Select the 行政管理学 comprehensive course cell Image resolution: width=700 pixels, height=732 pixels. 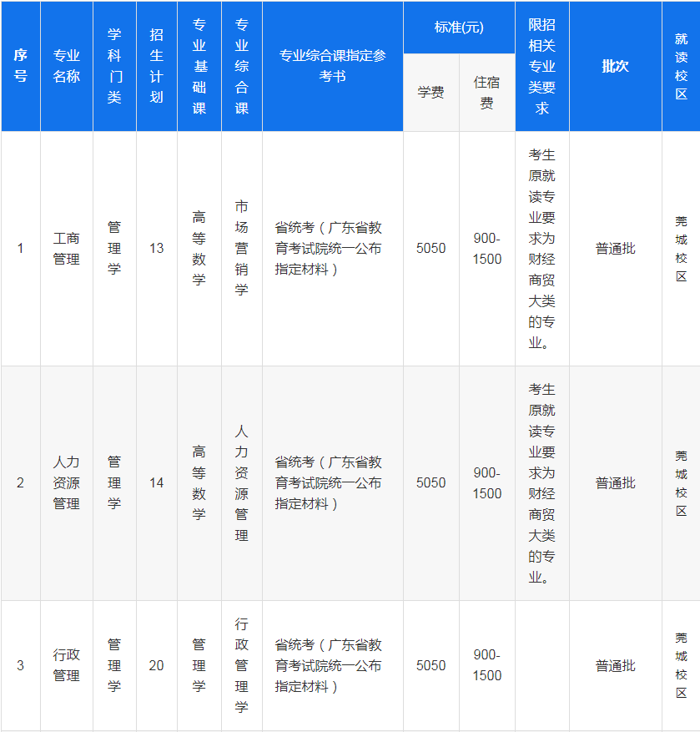[241, 665]
